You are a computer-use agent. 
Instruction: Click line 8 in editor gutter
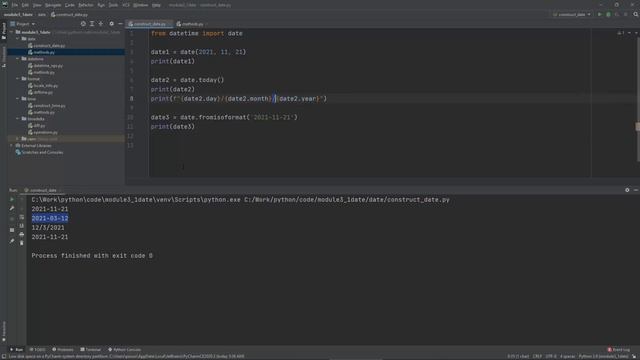tap(131, 99)
